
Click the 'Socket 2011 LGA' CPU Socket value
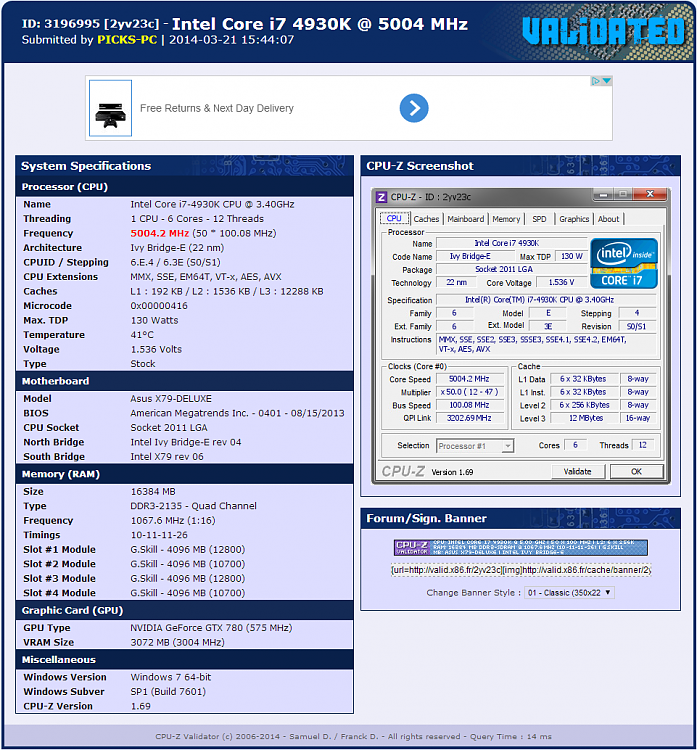pyautogui.click(x=169, y=428)
